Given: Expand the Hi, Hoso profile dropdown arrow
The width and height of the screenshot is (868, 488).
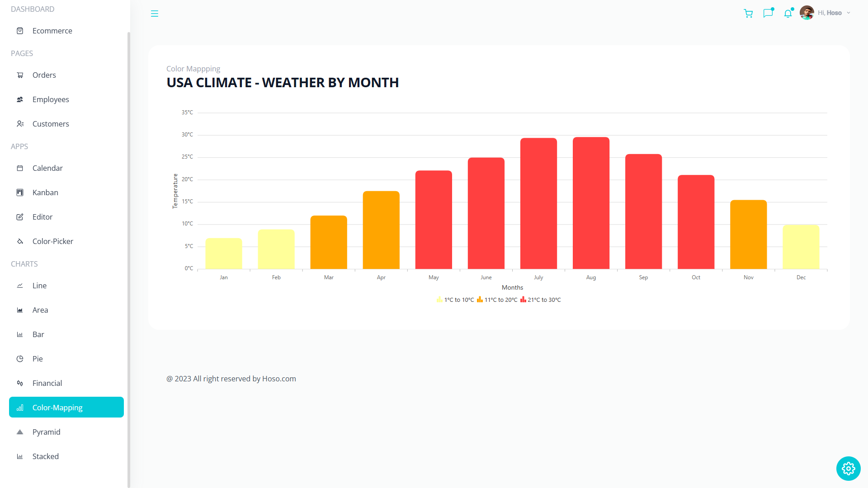Looking at the screenshot, I should tap(849, 13).
